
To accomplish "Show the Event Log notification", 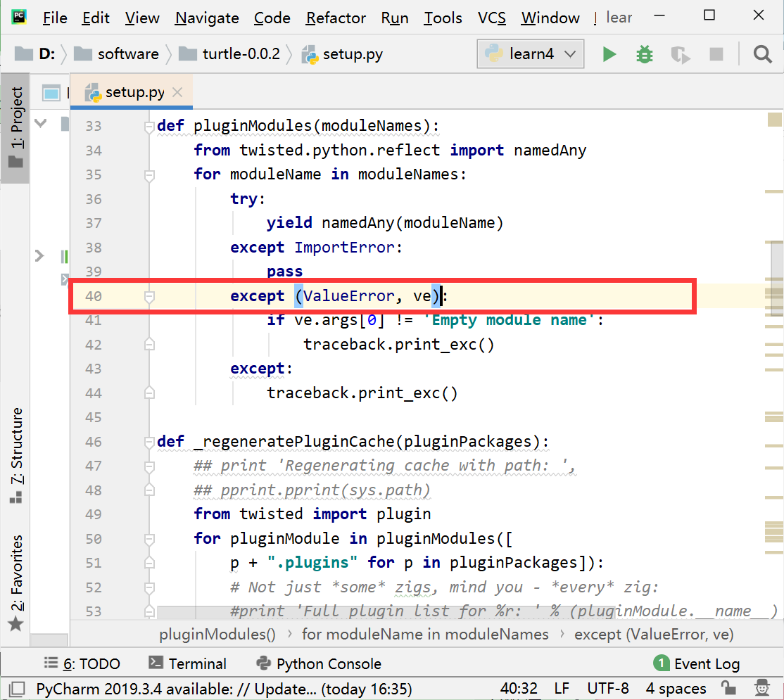I will pyautogui.click(x=697, y=663).
